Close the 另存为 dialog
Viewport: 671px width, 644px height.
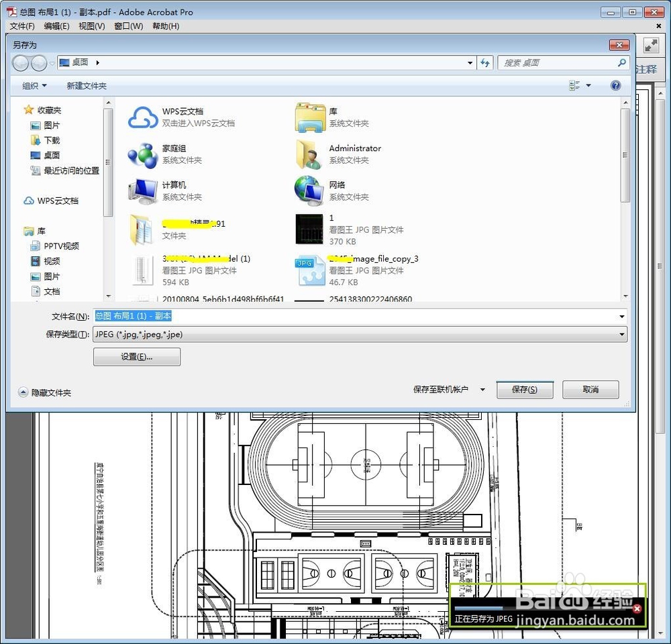point(619,45)
